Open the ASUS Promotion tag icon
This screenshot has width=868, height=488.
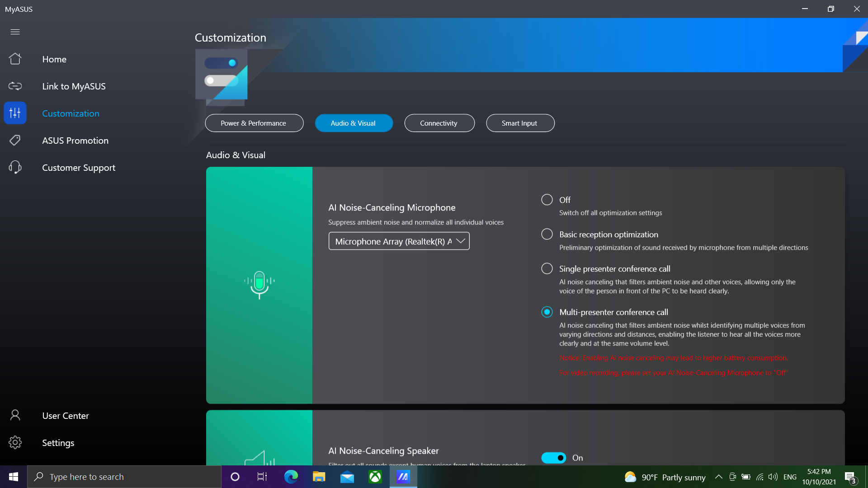tap(15, 140)
